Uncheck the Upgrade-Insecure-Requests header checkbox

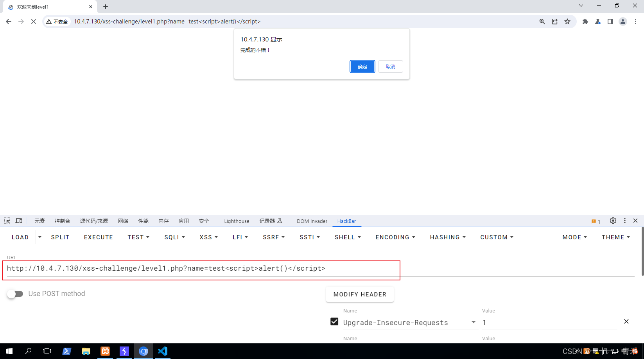[334, 321]
